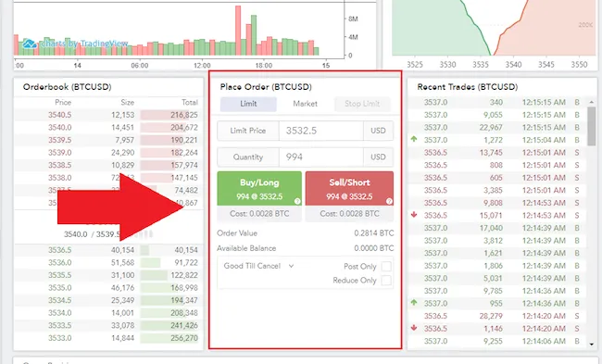Focus the Limit Price input field
This screenshot has height=364, width=602.
tap(321, 131)
